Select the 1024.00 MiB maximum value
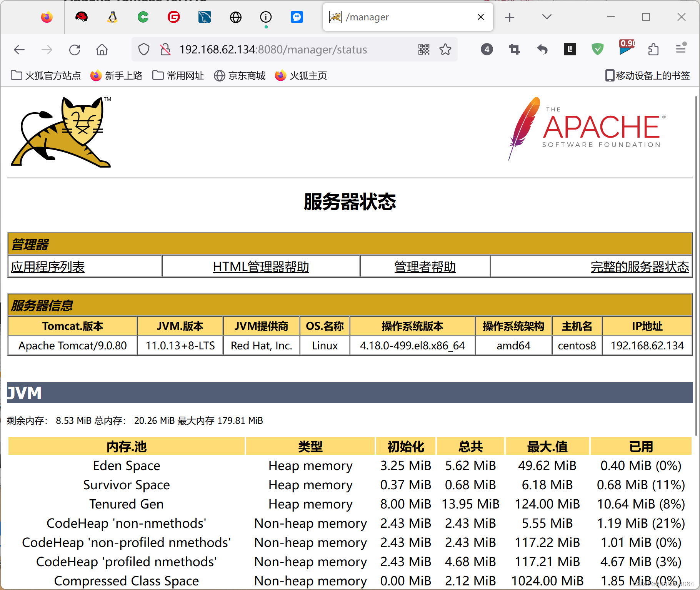The width and height of the screenshot is (700, 590). point(547,581)
